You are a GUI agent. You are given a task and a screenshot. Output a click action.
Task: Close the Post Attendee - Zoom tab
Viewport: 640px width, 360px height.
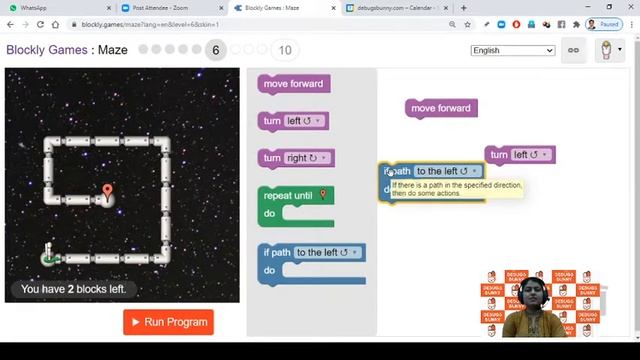coord(221,8)
